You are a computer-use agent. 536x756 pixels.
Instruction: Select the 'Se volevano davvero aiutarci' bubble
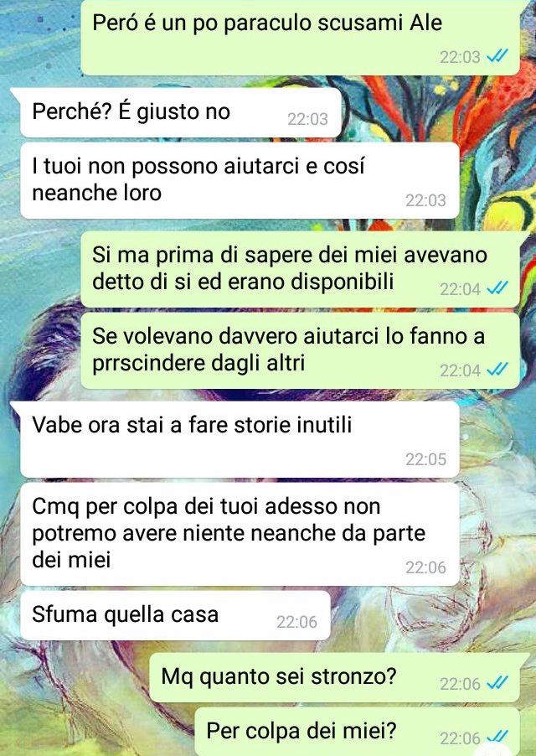click(x=301, y=350)
